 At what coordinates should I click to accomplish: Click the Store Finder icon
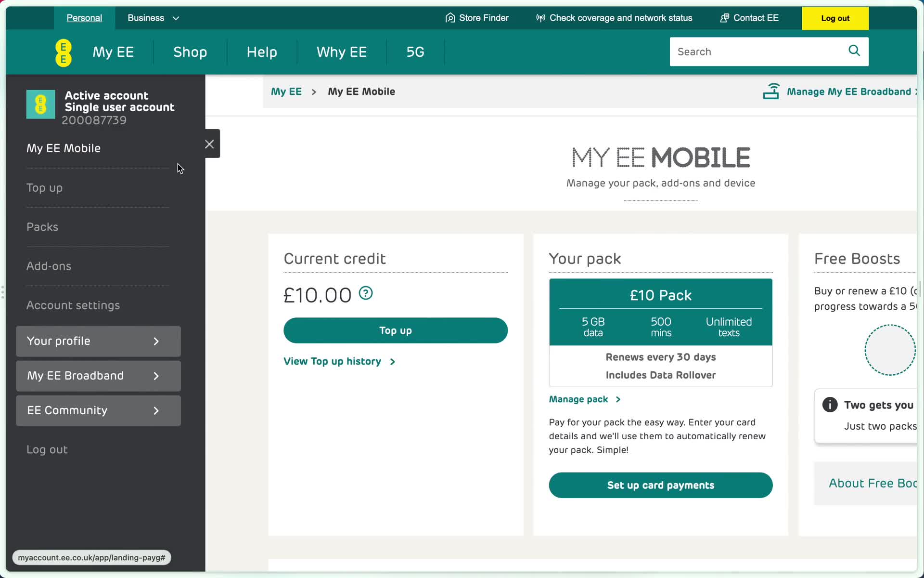point(449,18)
